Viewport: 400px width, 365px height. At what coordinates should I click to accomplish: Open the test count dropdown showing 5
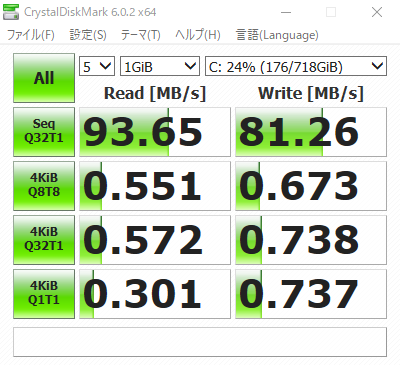pos(97,66)
